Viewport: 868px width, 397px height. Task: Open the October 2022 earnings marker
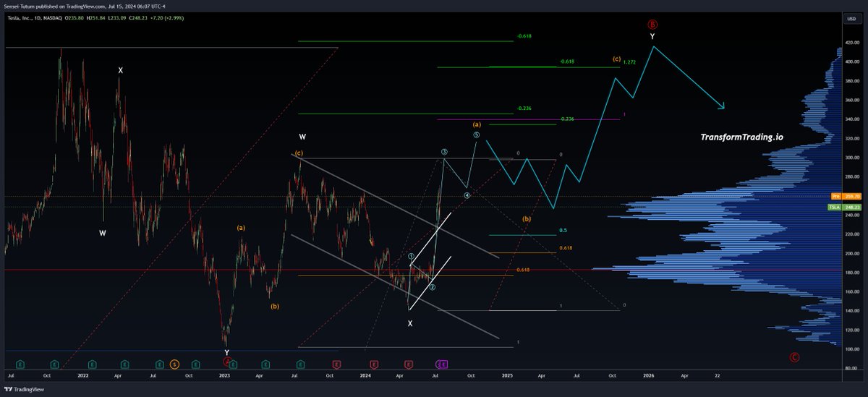coord(197,364)
